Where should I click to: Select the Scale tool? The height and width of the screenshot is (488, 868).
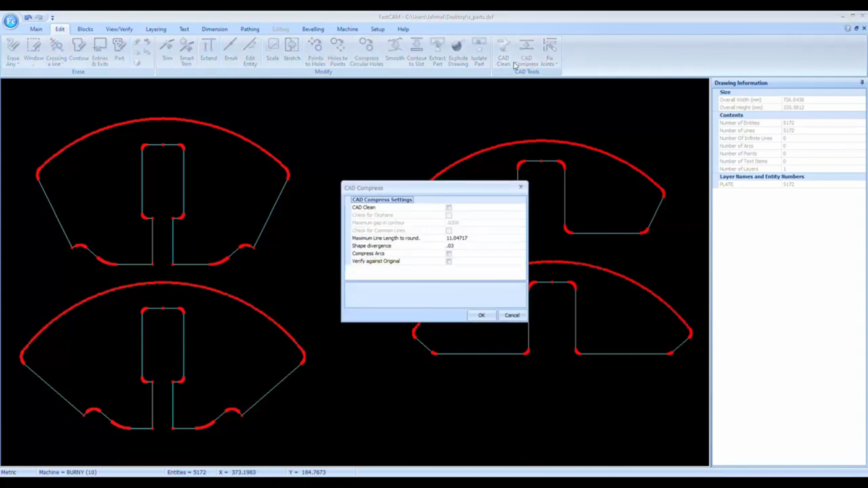(273, 51)
